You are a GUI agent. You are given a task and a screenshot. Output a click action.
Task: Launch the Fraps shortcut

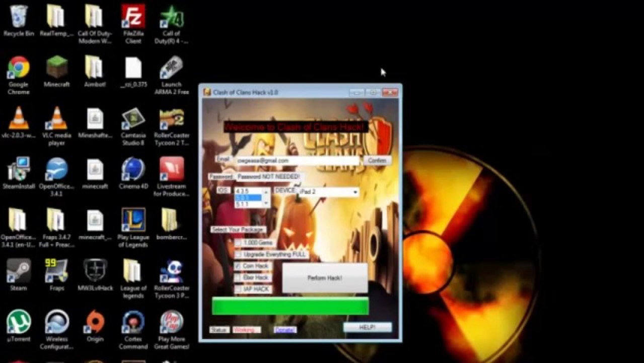56,275
